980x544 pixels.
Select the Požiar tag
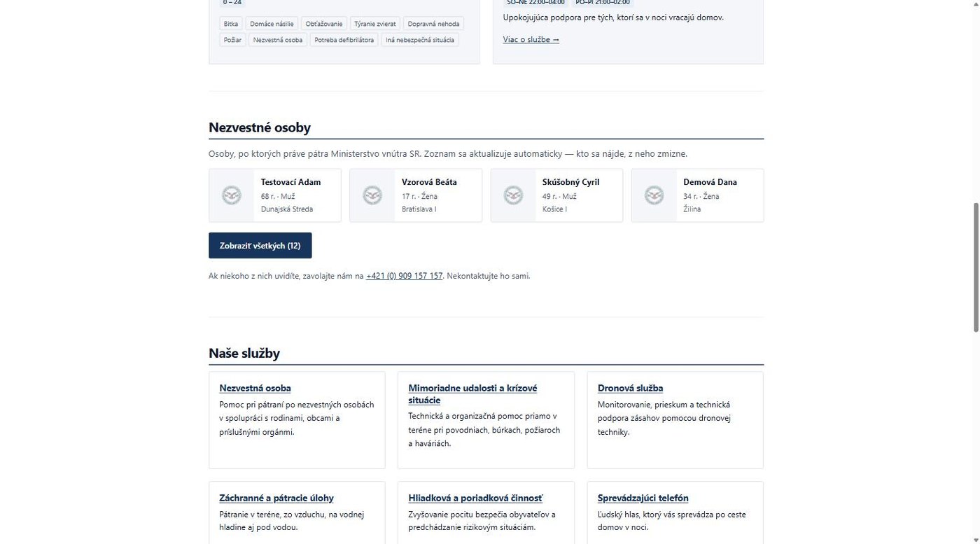click(x=232, y=40)
